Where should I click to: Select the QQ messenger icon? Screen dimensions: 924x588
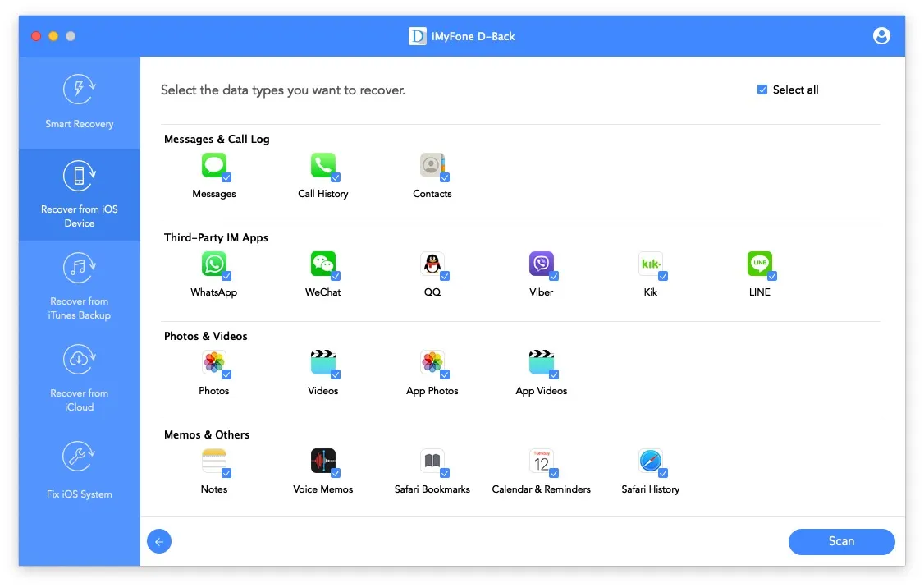432,262
